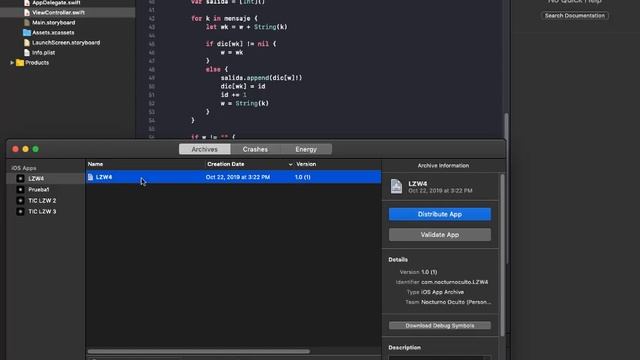Toggle the Creation Date sort chevron
The image size is (640, 360).
click(x=290, y=164)
